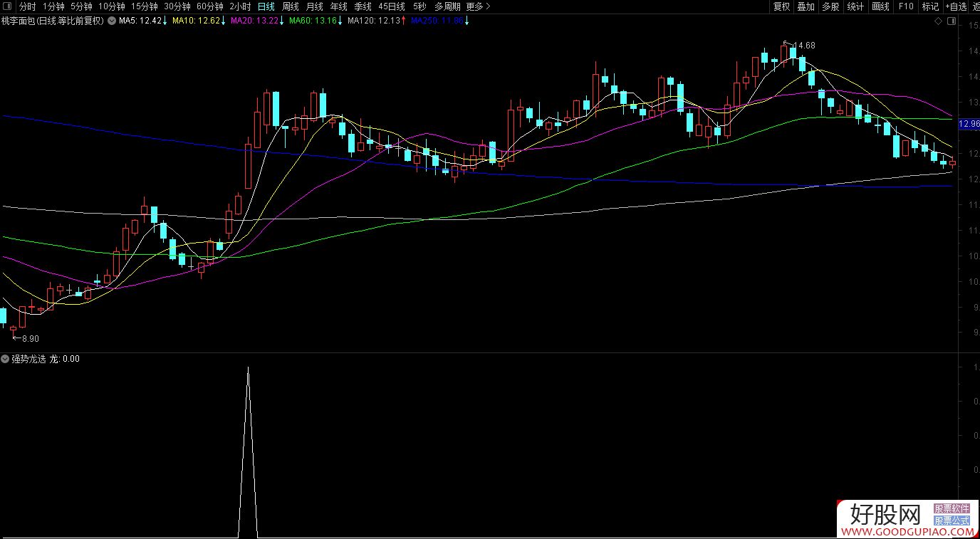Image resolution: width=980 pixels, height=539 pixels.
Task: Click the 强势龙选 indicator name
Action: pos(28,359)
